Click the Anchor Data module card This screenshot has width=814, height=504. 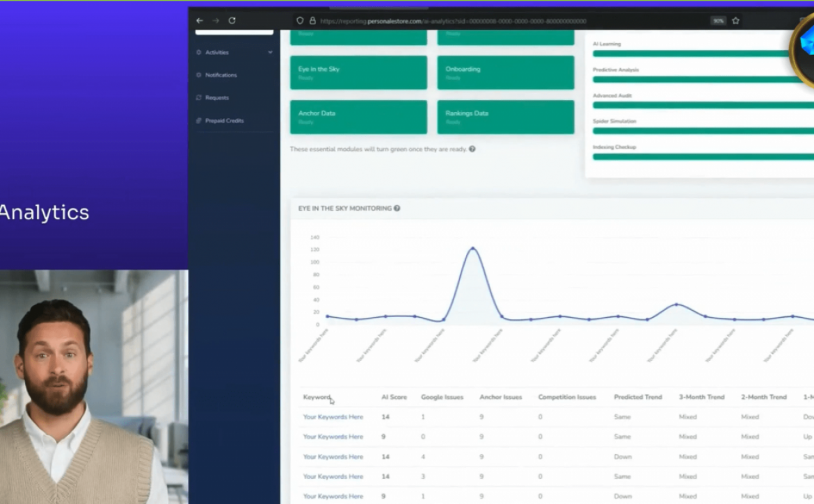pyautogui.click(x=359, y=117)
